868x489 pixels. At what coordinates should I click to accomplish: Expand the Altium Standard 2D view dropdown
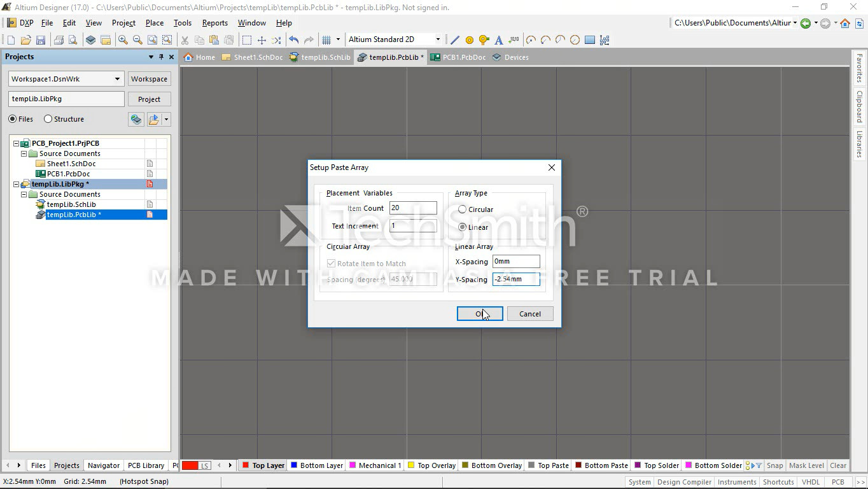point(438,39)
